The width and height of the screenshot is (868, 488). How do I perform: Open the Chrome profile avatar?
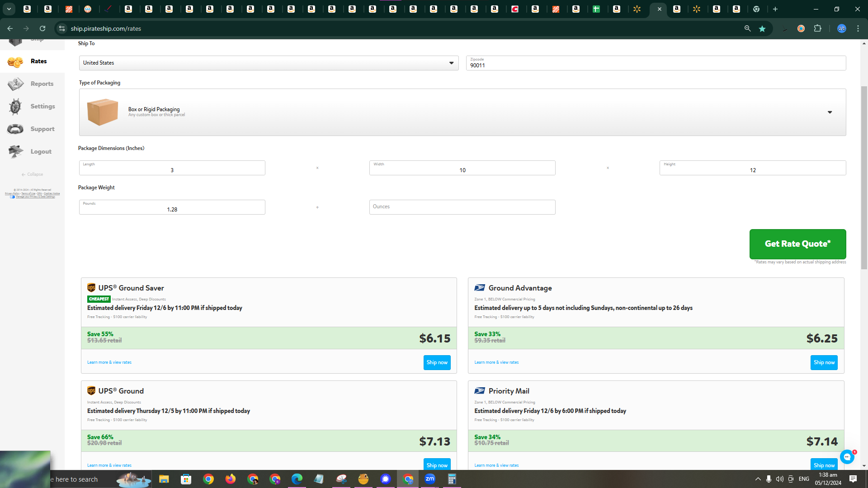841,28
